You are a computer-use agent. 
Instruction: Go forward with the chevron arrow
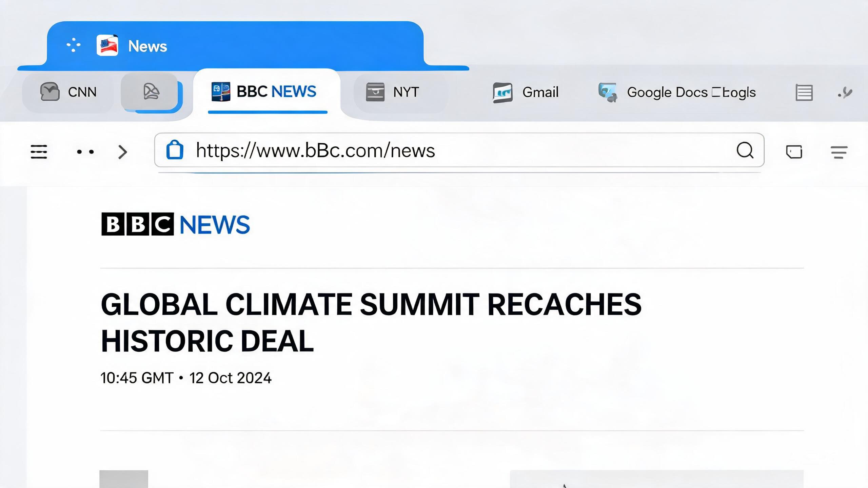(x=122, y=152)
